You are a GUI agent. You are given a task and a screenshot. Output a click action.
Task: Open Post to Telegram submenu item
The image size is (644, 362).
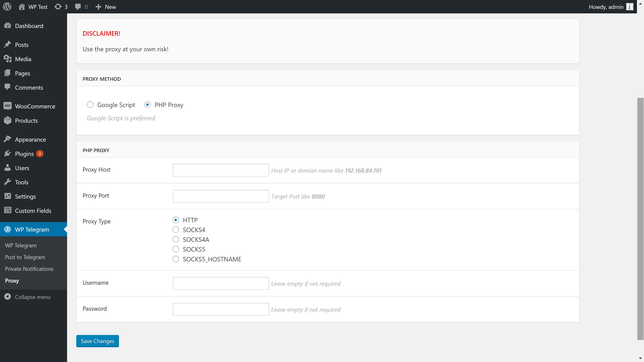click(25, 257)
